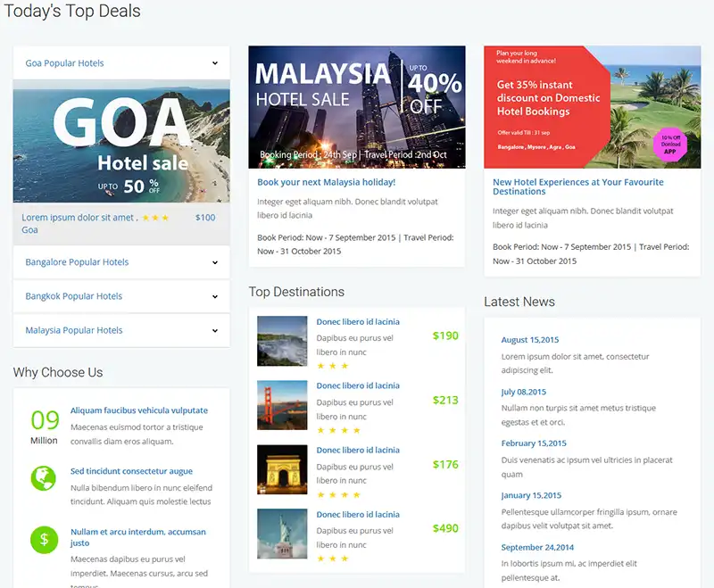Click the $100 Goa hotel price

click(205, 218)
